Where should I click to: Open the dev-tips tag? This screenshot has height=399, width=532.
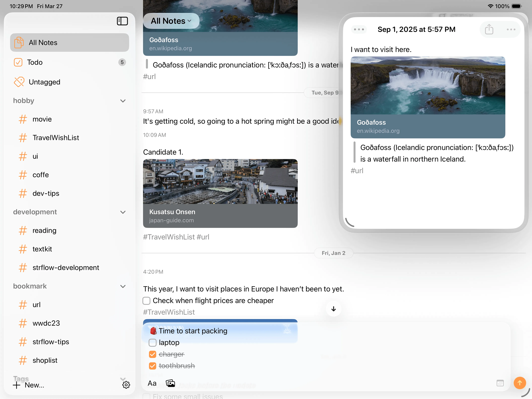pyautogui.click(x=69, y=193)
